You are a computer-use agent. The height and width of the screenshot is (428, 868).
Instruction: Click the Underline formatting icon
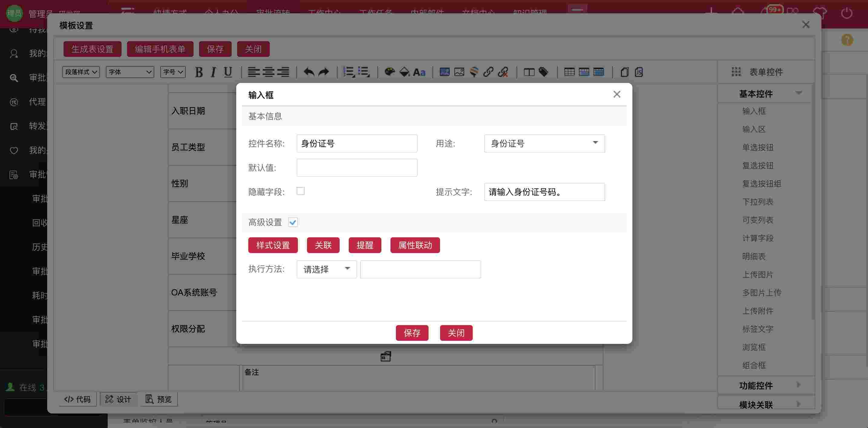tap(228, 72)
